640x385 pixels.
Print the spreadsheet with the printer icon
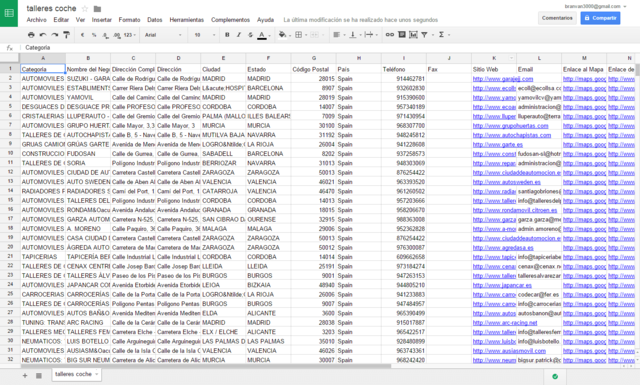(31, 35)
